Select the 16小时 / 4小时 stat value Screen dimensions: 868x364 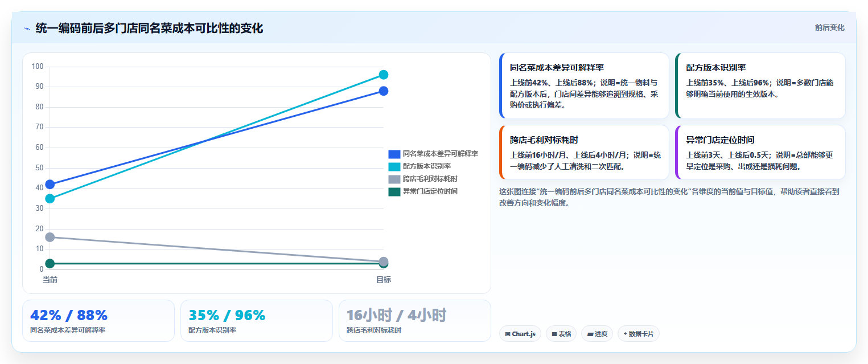[397, 315]
